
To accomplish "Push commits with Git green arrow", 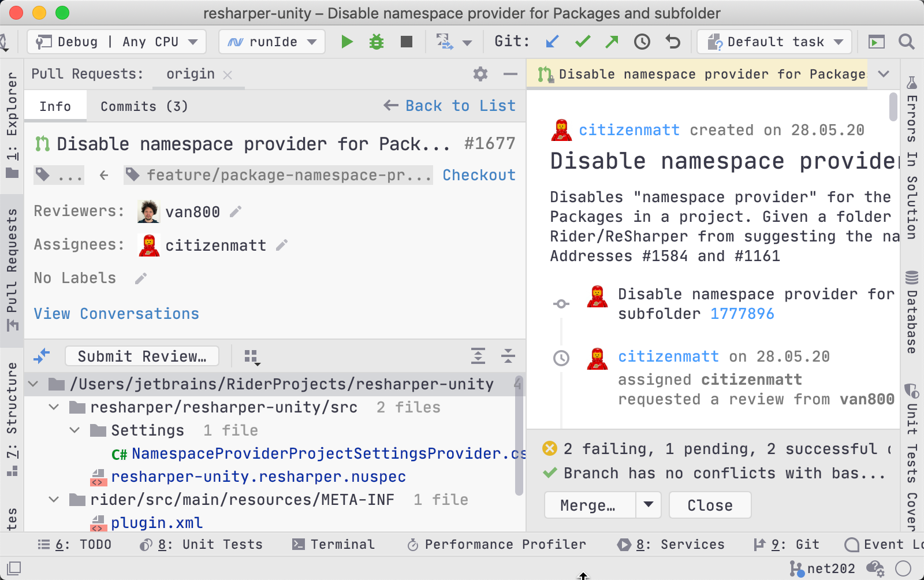I will click(612, 42).
